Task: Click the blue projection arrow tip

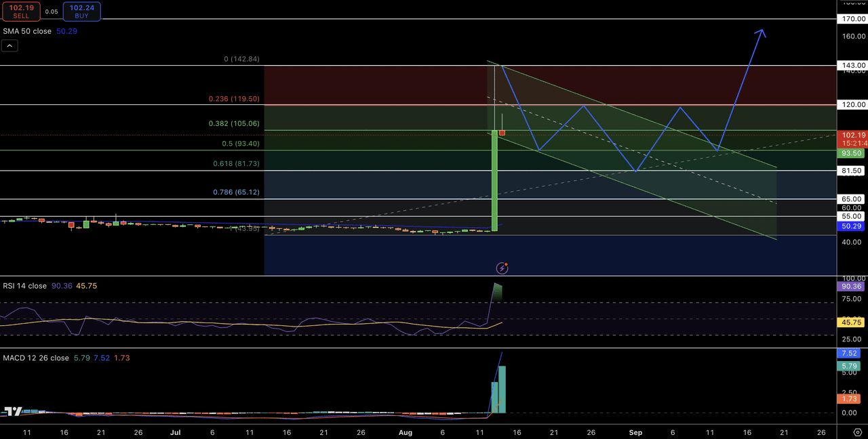Action: coord(762,31)
